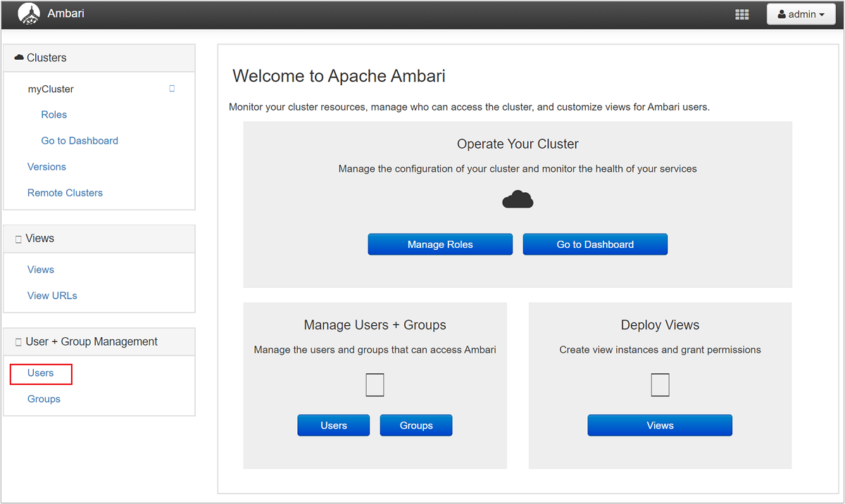
Task: Click the icon inside Deploy Views panel
Action: point(660,384)
